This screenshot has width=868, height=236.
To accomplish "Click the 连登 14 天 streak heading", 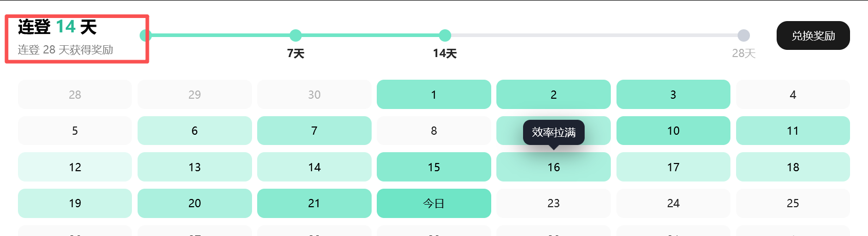I will (57, 27).
